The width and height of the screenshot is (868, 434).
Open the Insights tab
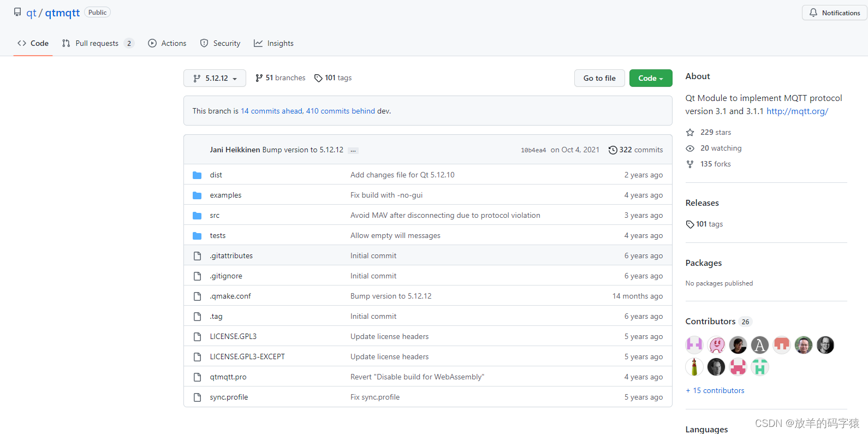[274, 43]
